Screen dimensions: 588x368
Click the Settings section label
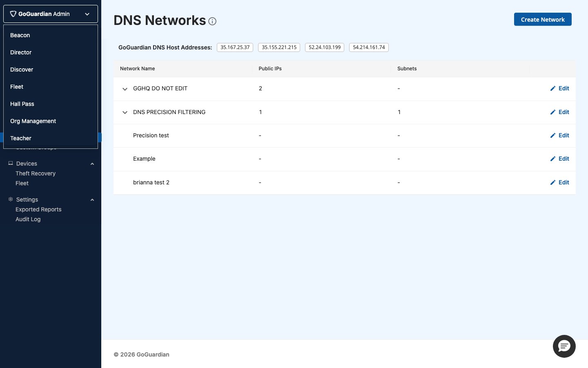click(x=27, y=200)
